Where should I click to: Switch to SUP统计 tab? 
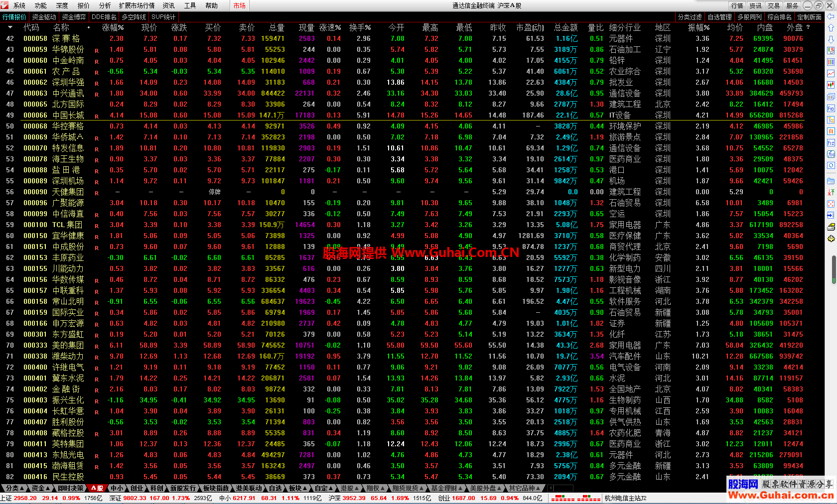pyautogui.click(x=163, y=17)
